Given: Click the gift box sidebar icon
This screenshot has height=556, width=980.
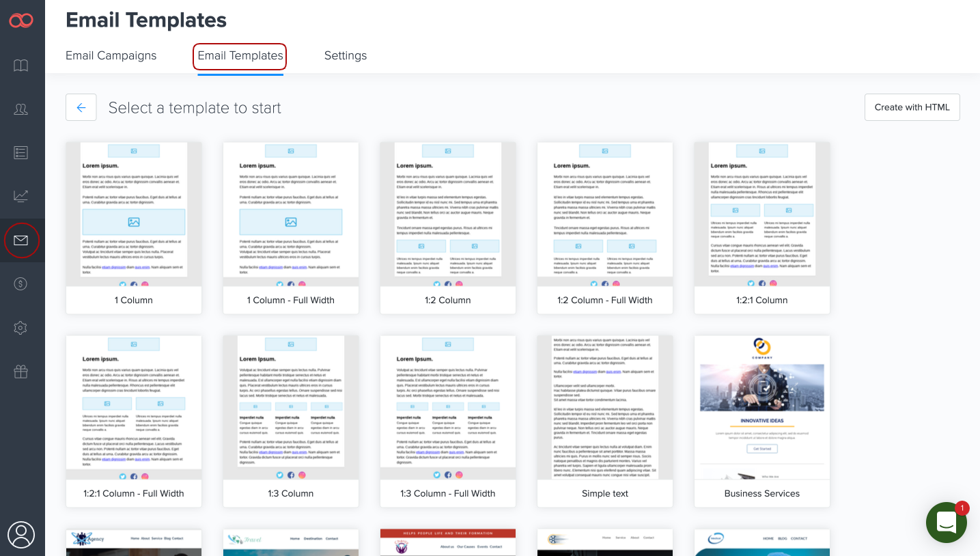Looking at the screenshot, I should click(x=21, y=372).
